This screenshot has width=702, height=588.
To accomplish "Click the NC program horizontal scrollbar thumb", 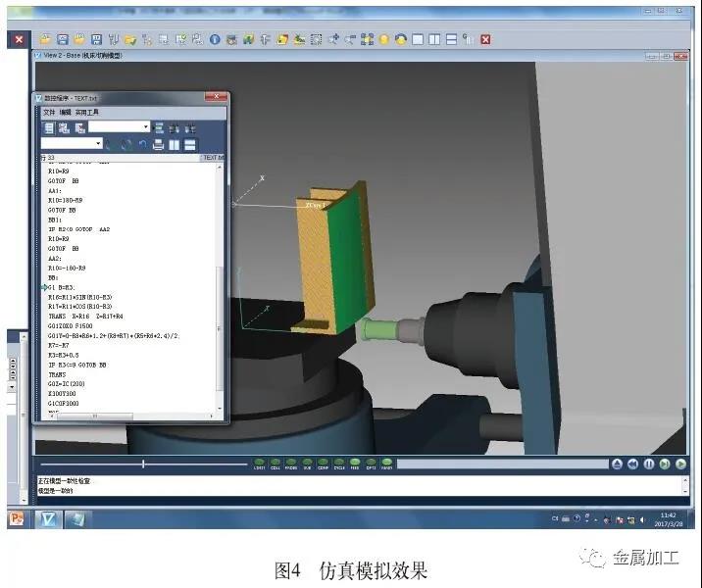I will point(95,416).
